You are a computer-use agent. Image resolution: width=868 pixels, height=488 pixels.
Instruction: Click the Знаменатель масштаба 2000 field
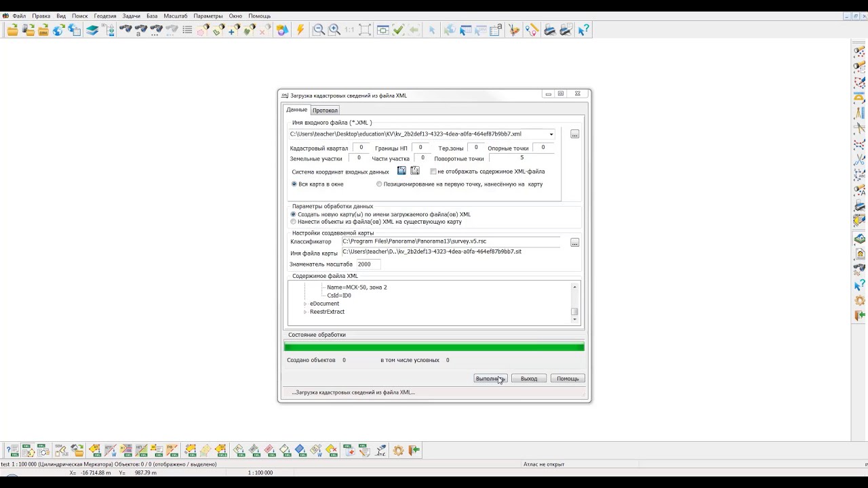click(368, 264)
